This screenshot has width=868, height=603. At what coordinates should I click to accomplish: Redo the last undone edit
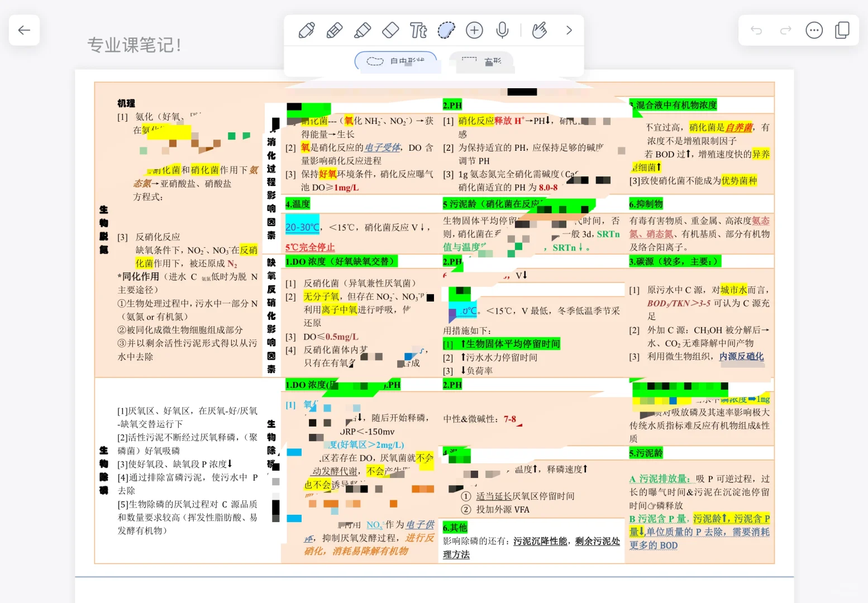pos(785,30)
